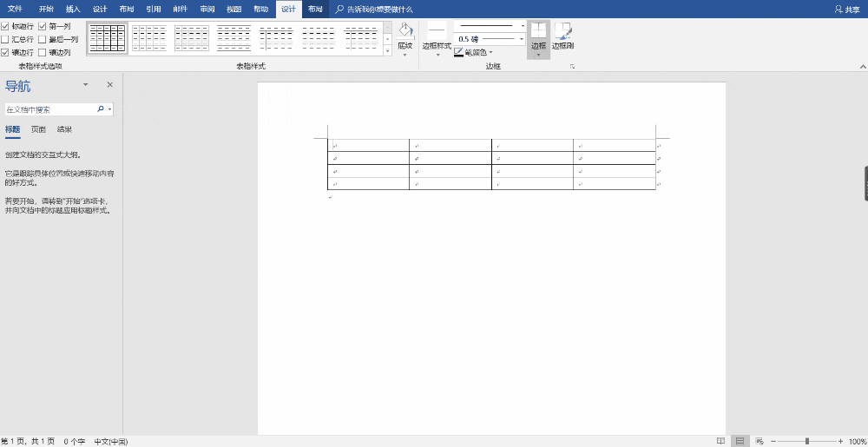The height and width of the screenshot is (447, 868).
Task: Open the 边框 borders dropdown arrow
Action: [x=538, y=55]
